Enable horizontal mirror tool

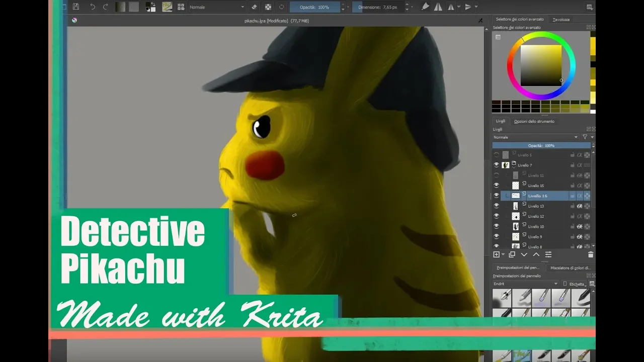tap(438, 7)
